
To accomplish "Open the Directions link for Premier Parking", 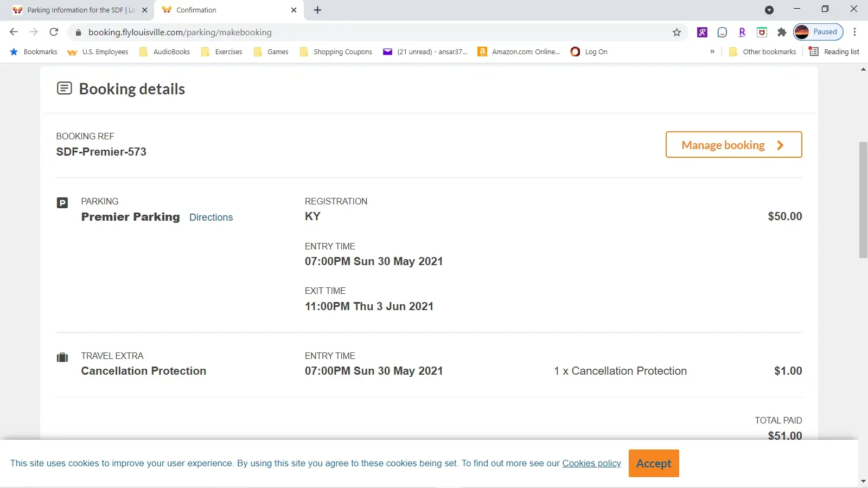I will click(210, 217).
